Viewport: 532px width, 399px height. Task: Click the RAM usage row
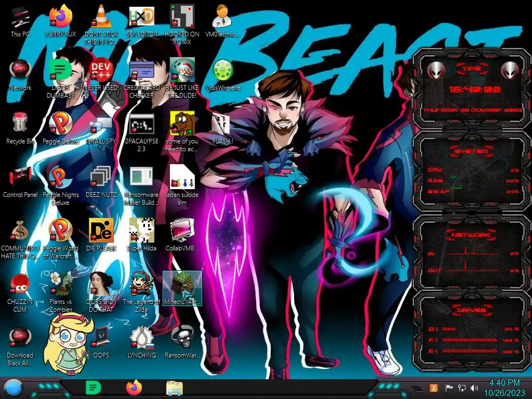473,180
